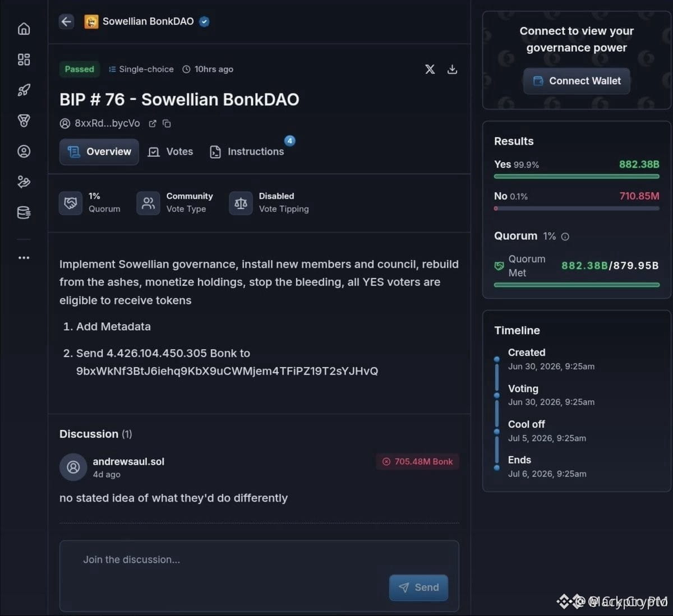
Task: Open the three-dots more menu in sidebar
Action: (x=24, y=258)
